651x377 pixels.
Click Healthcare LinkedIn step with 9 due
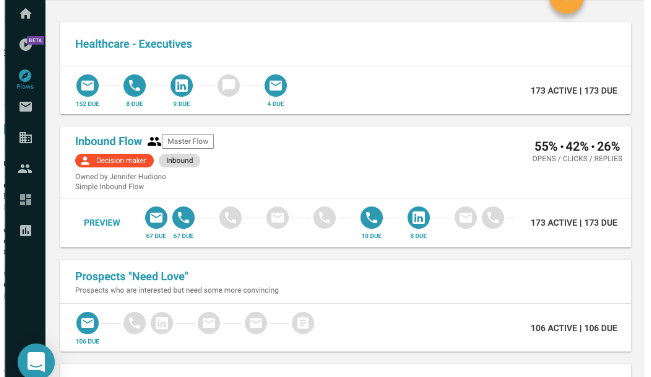click(x=181, y=86)
